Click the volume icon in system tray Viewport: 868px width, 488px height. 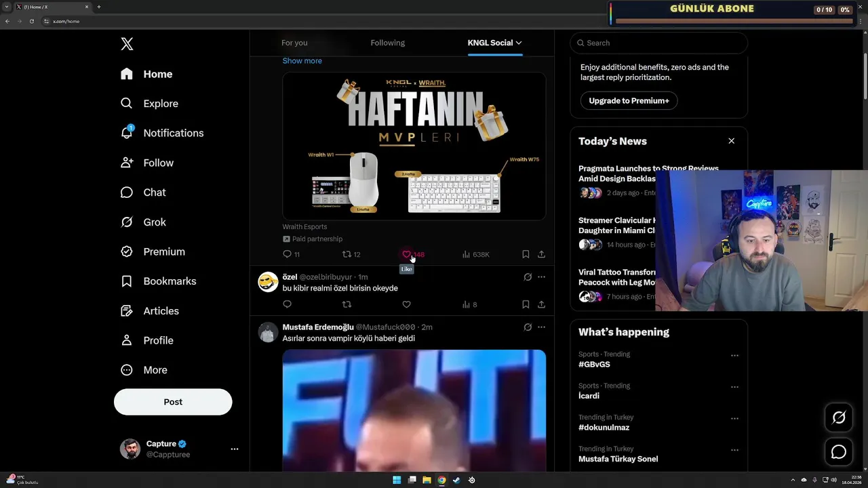pyautogui.click(x=833, y=480)
